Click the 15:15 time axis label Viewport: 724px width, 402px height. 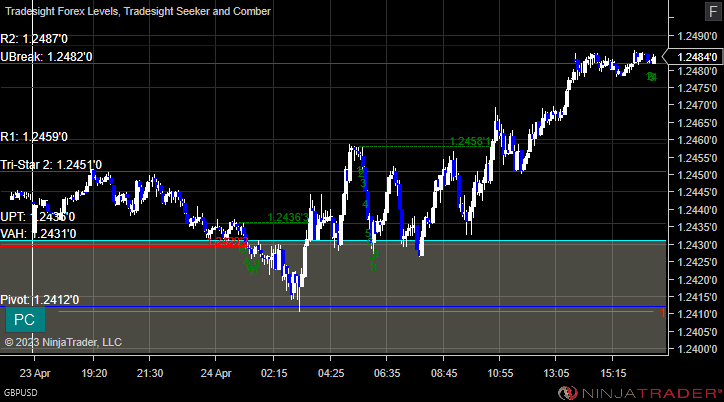tap(613, 373)
